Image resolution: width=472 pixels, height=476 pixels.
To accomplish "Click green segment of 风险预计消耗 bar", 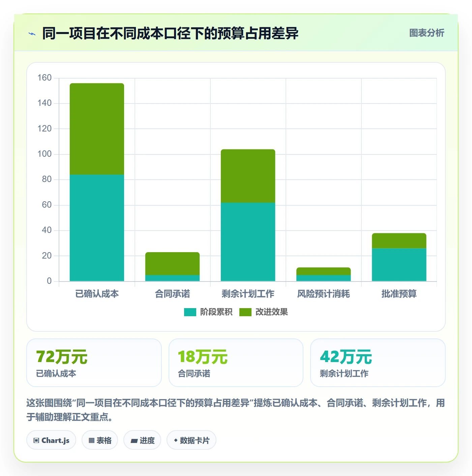I will click(x=323, y=271).
